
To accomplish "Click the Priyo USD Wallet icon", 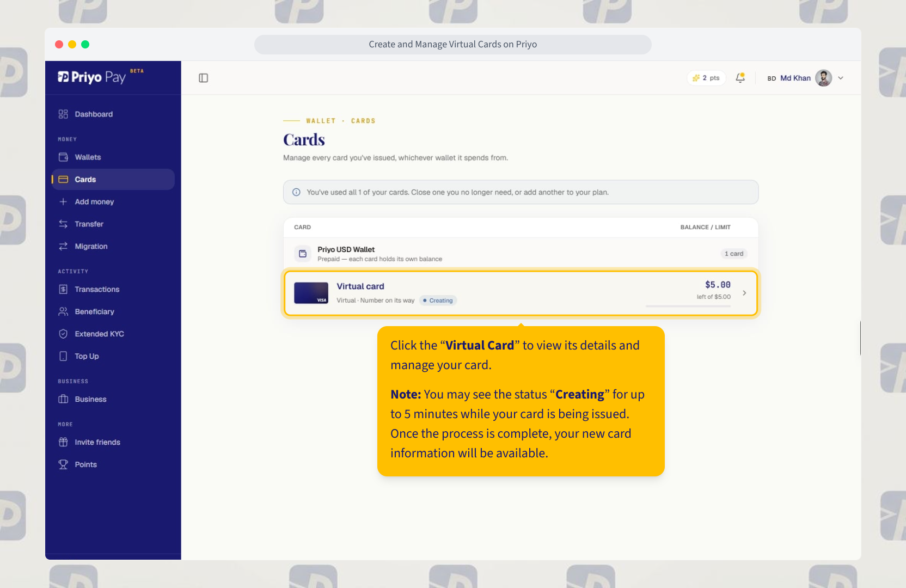I will tap(303, 254).
